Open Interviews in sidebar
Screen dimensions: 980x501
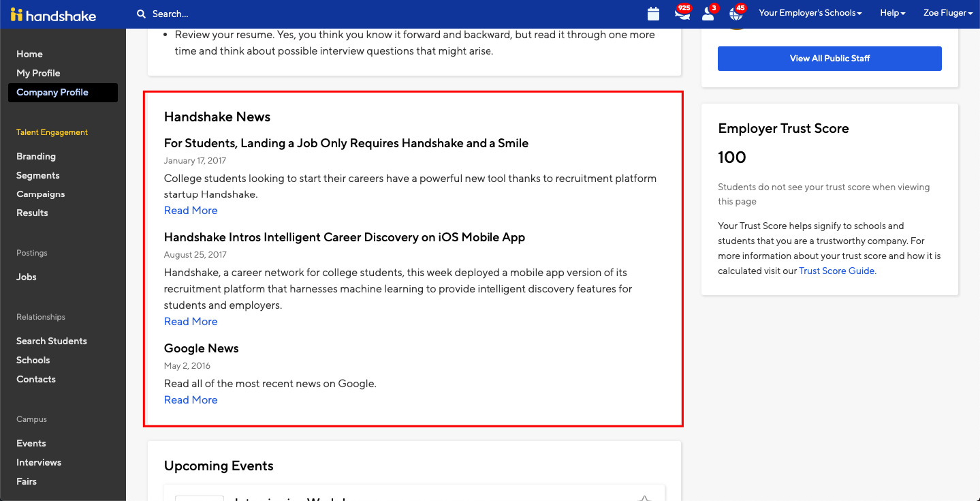coord(39,462)
